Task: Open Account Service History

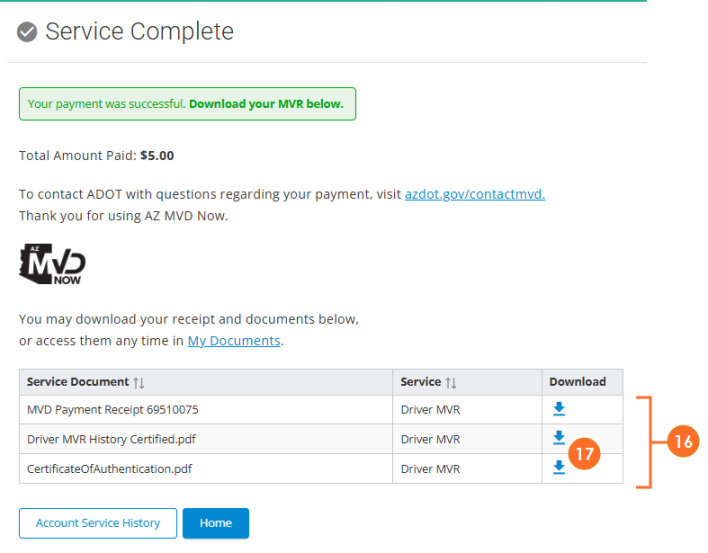Action: click(98, 523)
